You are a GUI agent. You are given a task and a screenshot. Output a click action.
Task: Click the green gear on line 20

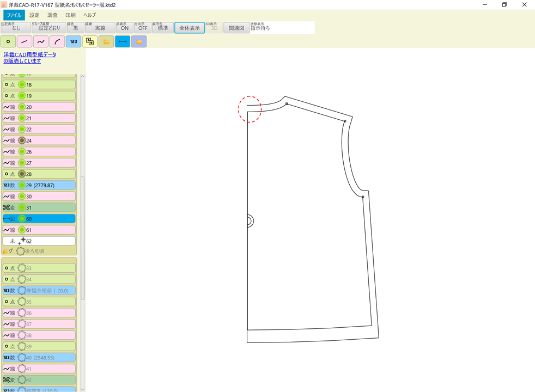tap(22, 107)
